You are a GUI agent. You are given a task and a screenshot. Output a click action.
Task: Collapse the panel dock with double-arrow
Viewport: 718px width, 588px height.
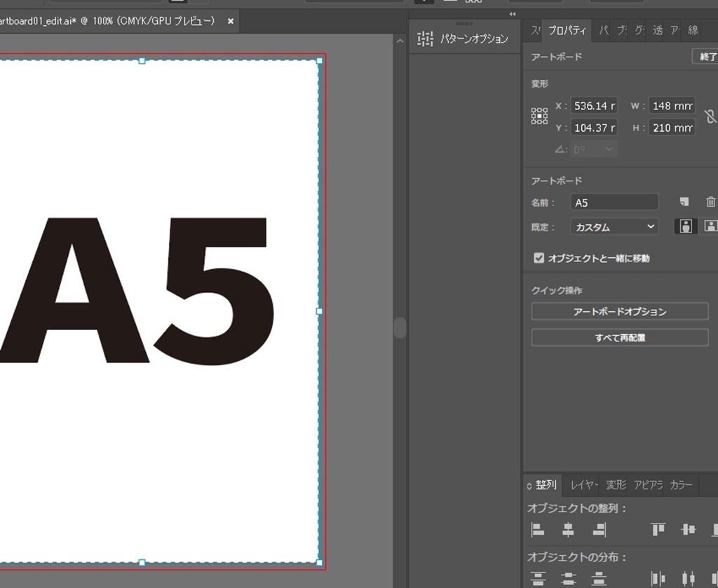tap(513, 14)
